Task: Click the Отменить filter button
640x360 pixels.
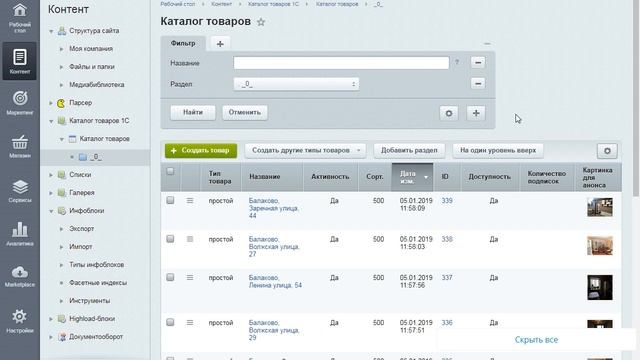Action: (x=244, y=112)
